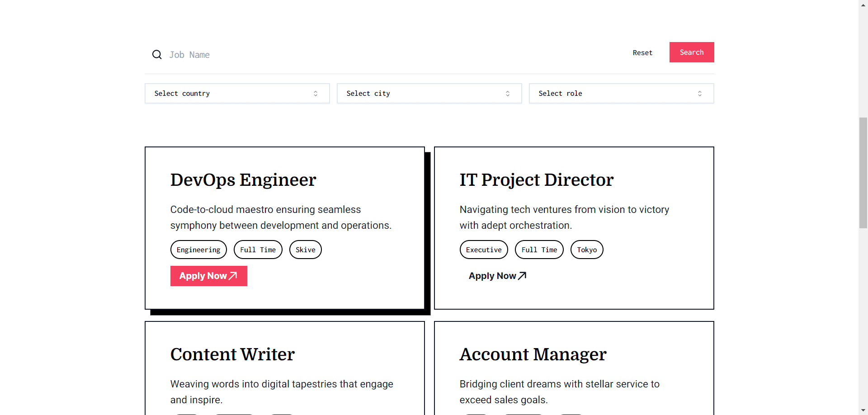Open the Content Writer job card
Viewport: 868px width, 415px height.
[232, 354]
